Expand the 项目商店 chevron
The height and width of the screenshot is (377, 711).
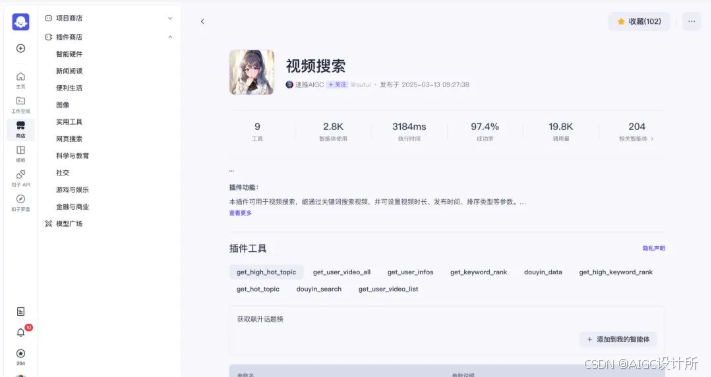(170, 18)
